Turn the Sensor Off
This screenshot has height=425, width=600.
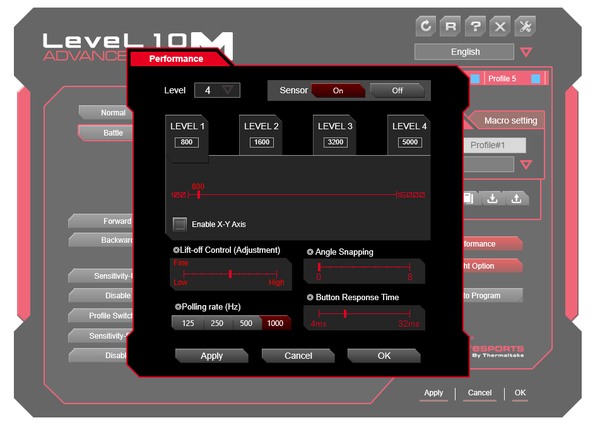click(397, 91)
